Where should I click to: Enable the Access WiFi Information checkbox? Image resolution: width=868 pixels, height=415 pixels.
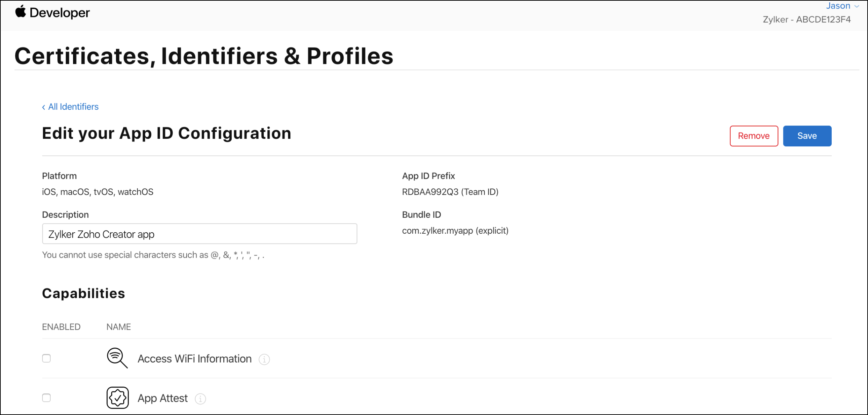pyautogui.click(x=46, y=358)
